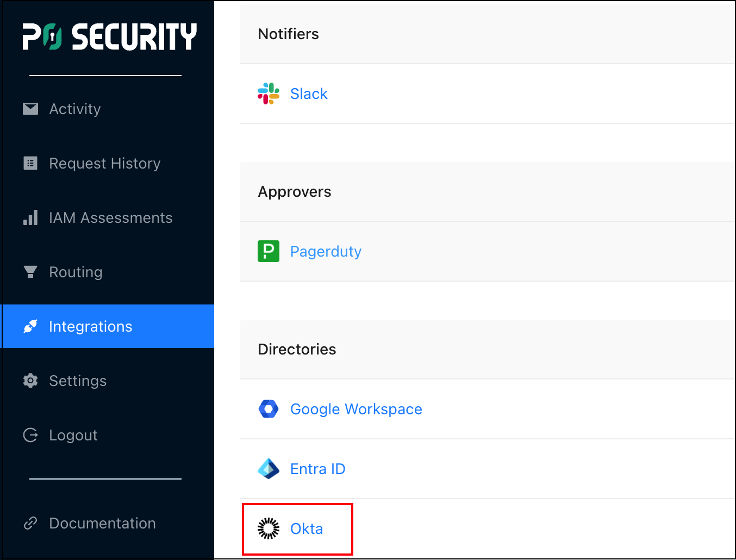The image size is (736, 560).
Task: Click the gear icon beside Settings
Action: coord(30,381)
